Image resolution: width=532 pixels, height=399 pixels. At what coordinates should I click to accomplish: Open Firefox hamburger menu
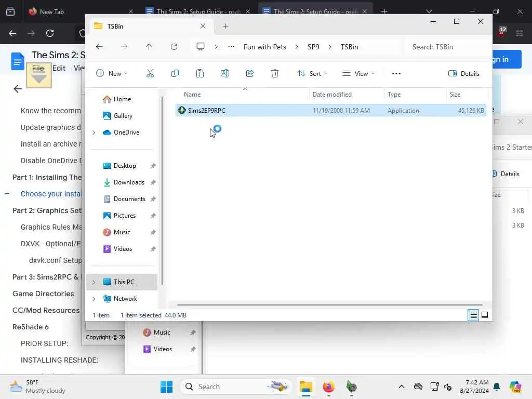[520, 33]
